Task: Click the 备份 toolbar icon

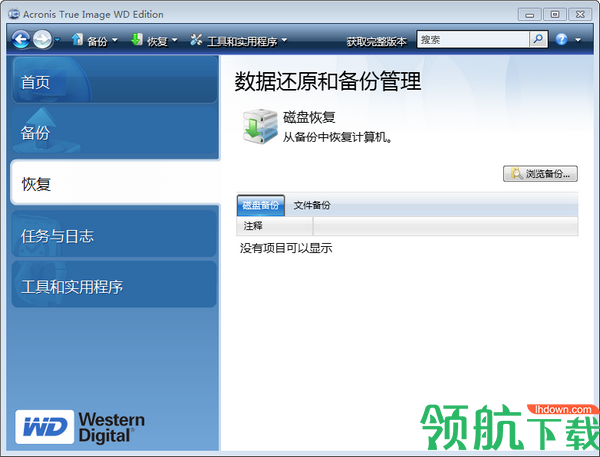Action: pos(77,39)
